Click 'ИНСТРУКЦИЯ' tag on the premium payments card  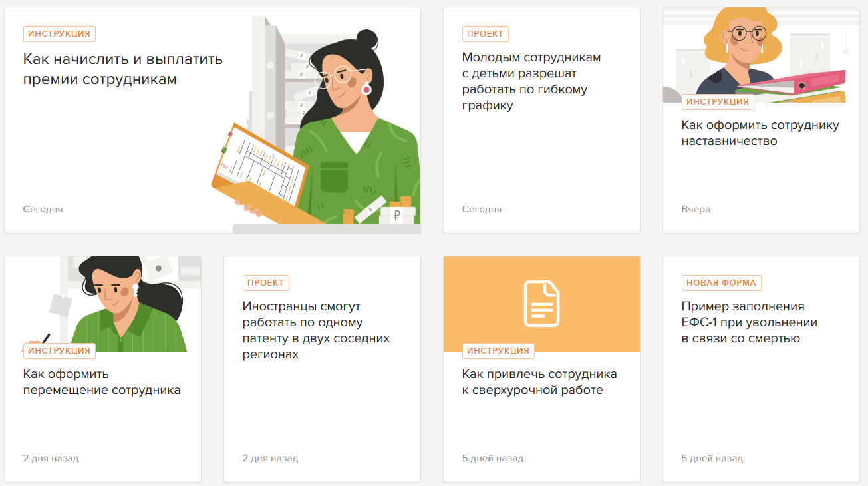click(60, 34)
